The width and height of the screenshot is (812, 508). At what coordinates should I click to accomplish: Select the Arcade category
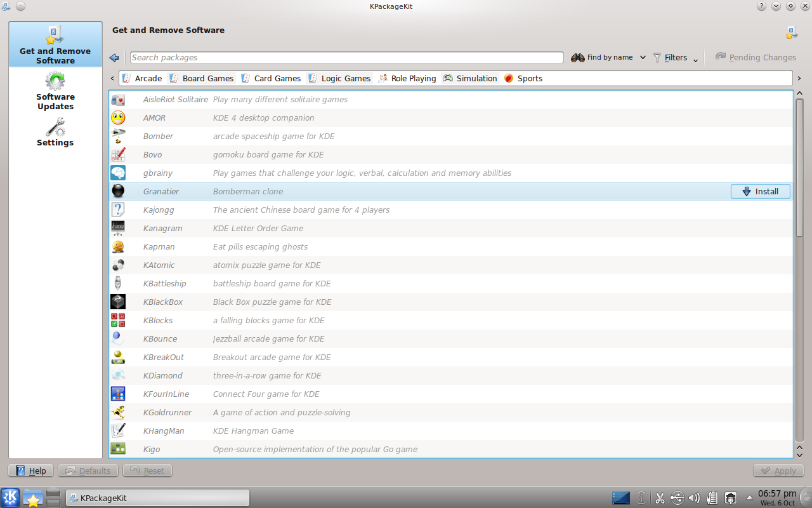142,79
